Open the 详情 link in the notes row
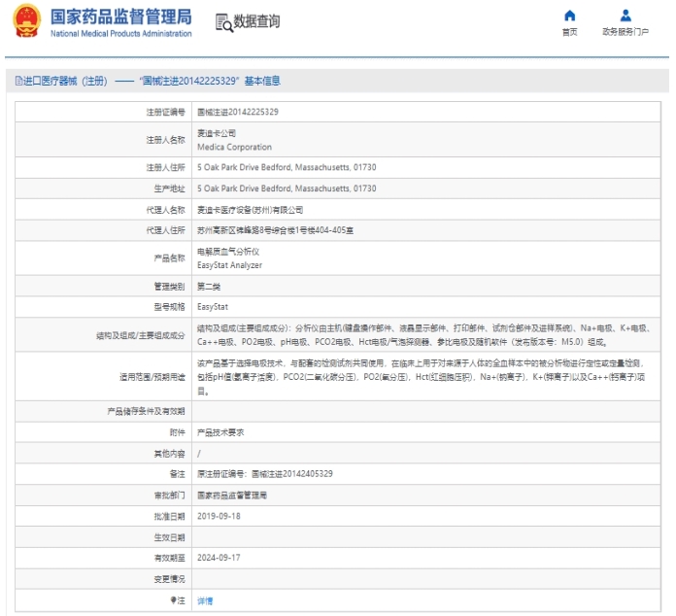This screenshot has width=676, height=616. [204, 601]
